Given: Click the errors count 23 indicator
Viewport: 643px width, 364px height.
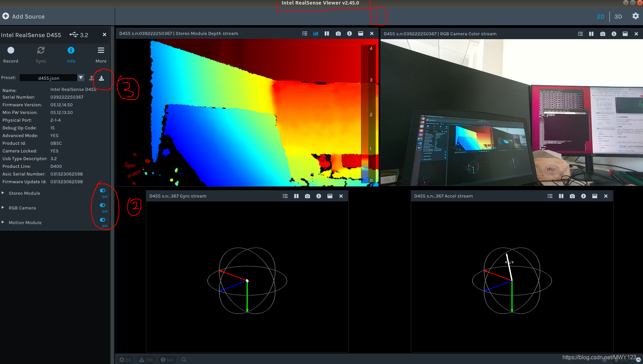Looking at the screenshot, I should (x=125, y=360).
